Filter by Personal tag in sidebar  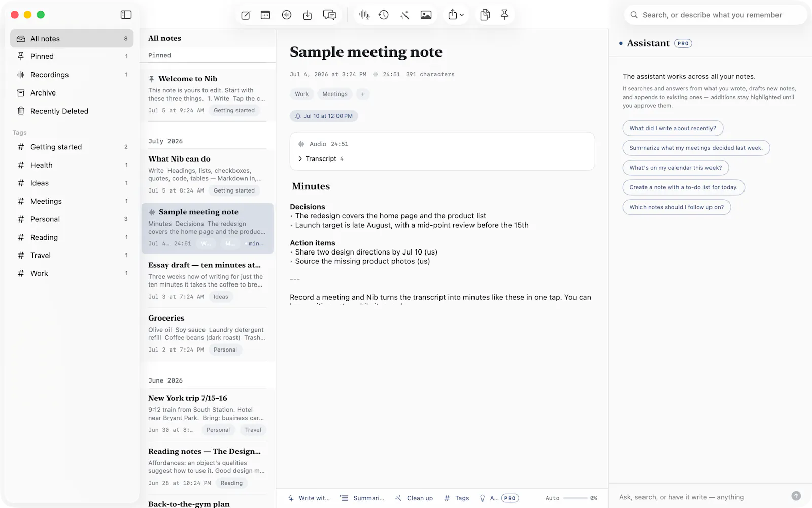coord(72,219)
